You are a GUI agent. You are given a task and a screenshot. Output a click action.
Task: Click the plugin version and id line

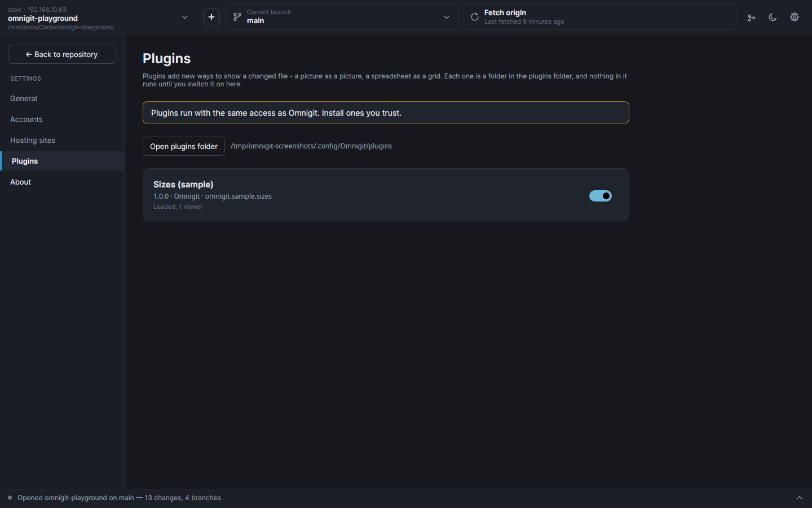click(213, 196)
